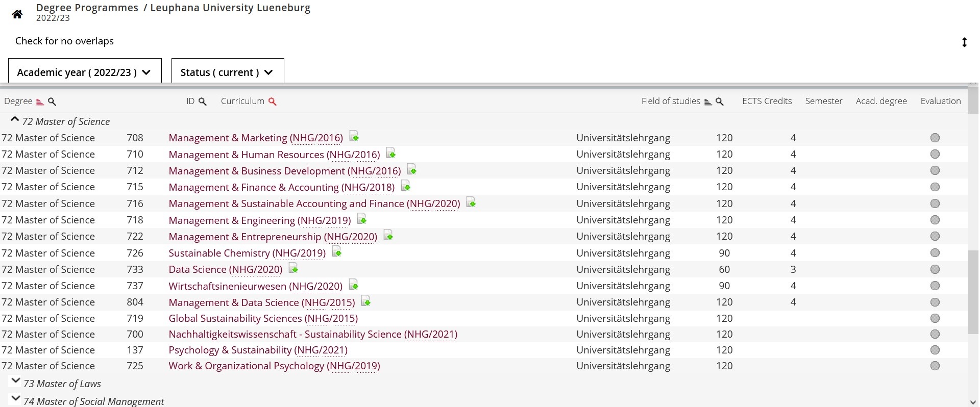Image resolution: width=980 pixels, height=407 pixels.
Task: Click the Acad. degree column header
Action: [x=881, y=101]
